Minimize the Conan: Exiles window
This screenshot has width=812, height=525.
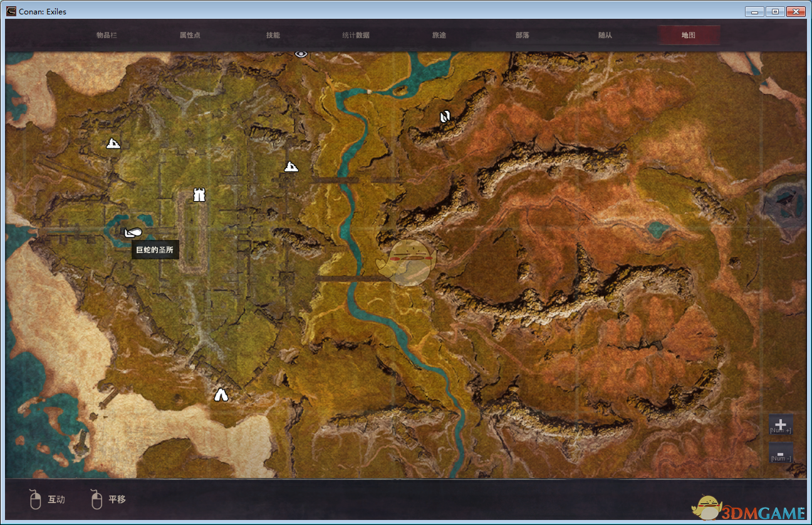coord(754,11)
